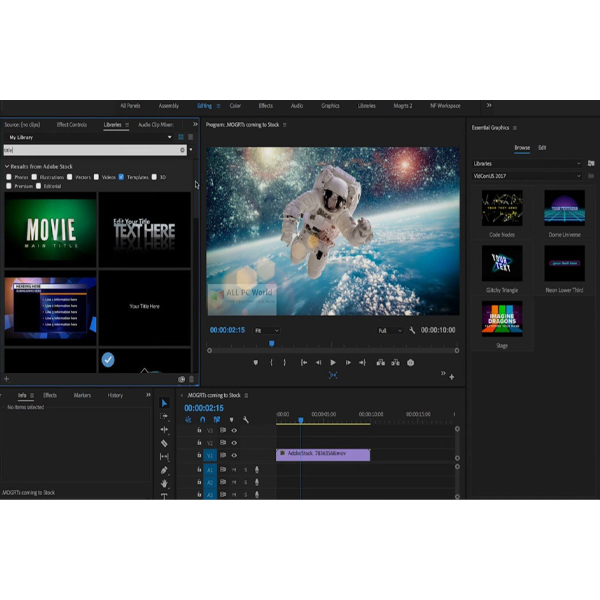Viewport: 600px width, 600px height.
Task: Select the Pen tool
Action: click(164, 470)
